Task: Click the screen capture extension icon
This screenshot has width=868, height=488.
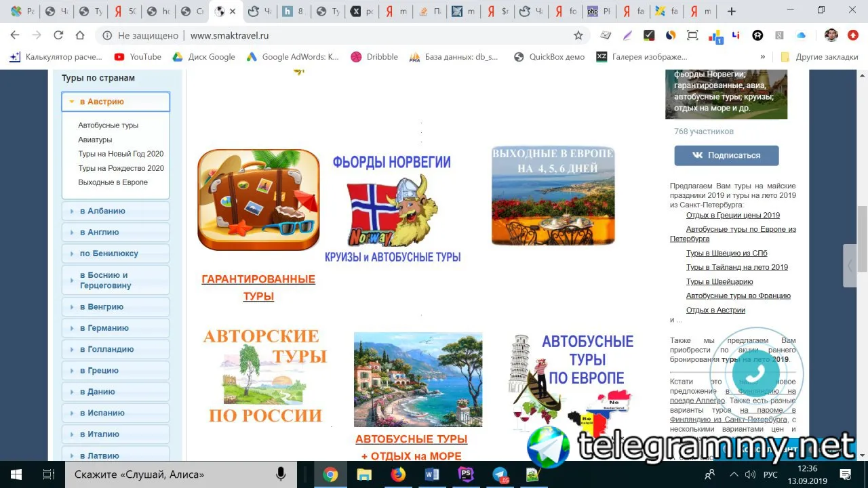Action: (692, 35)
